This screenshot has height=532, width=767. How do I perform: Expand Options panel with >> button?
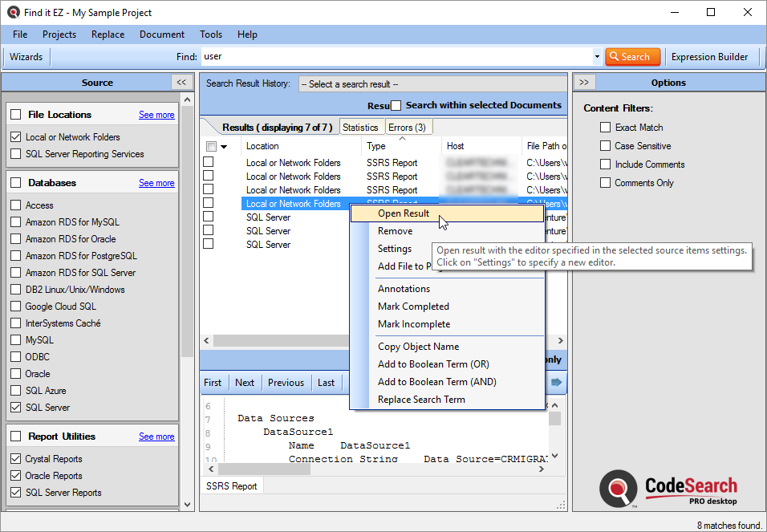pyautogui.click(x=584, y=82)
